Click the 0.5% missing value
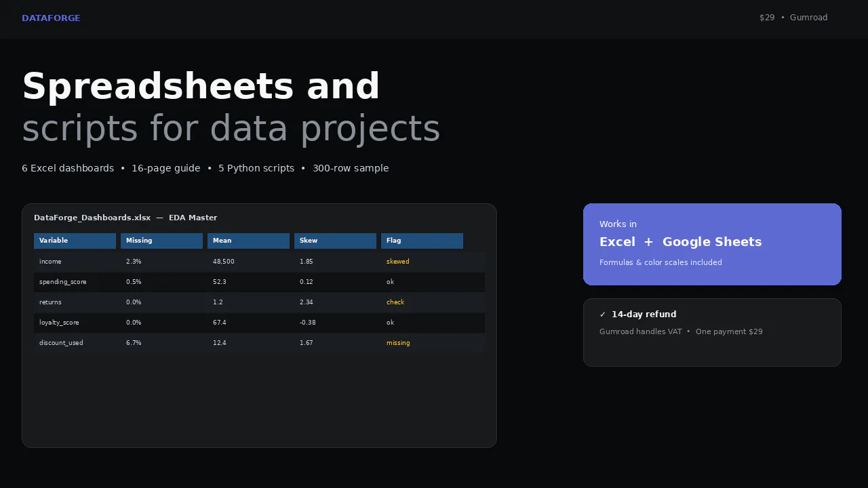This screenshot has height=488, width=868. click(134, 282)
